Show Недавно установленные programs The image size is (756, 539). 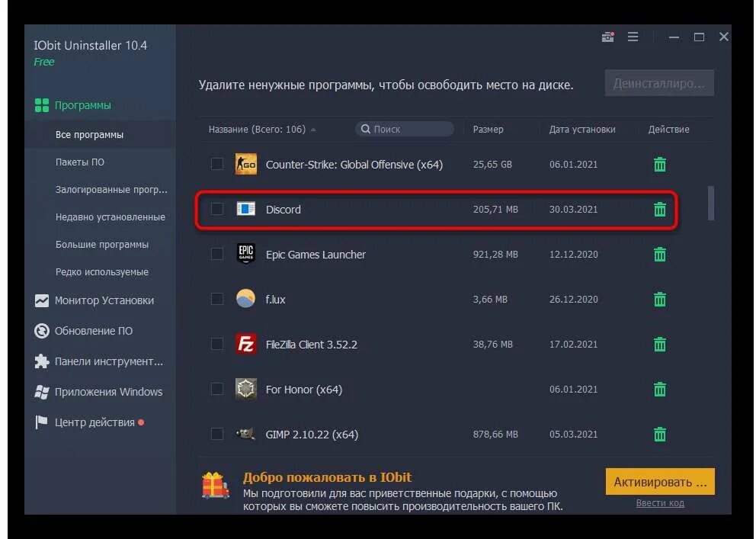point(110,217)
